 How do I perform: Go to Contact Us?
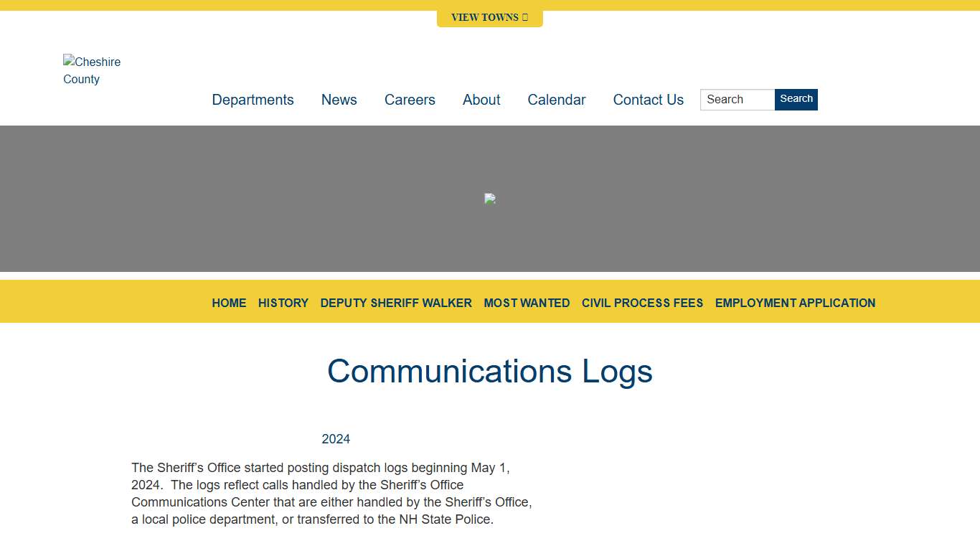[x=648, y=100]
